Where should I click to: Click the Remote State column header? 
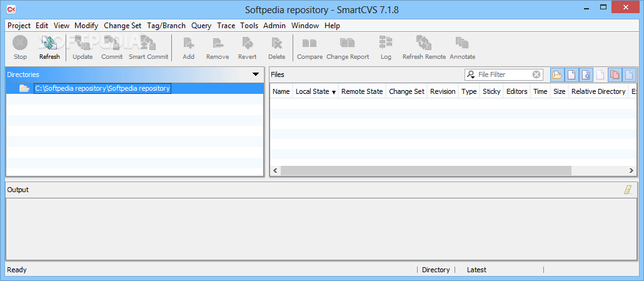point(362,91)
